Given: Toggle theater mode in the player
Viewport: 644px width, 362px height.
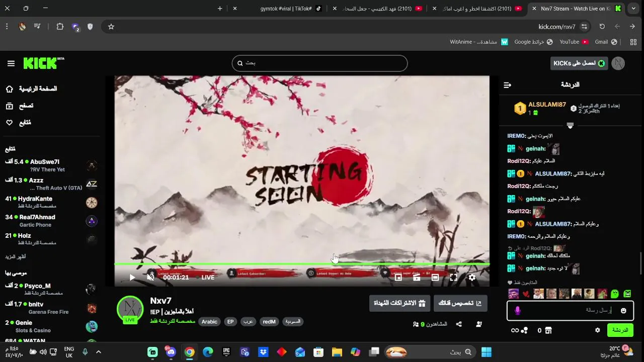Looking at the screenshot, I should coord(435,278).
